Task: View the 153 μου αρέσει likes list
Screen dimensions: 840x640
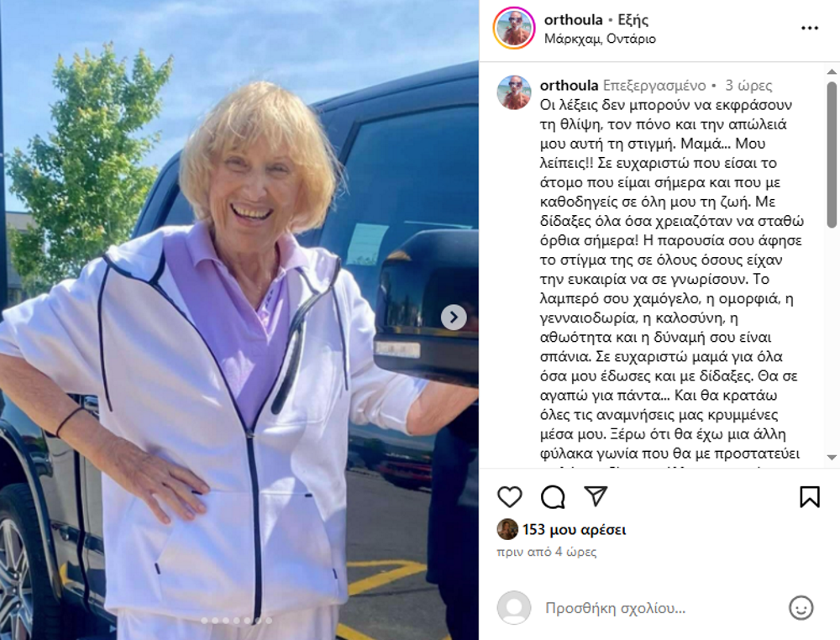Action: coord(575,530)
